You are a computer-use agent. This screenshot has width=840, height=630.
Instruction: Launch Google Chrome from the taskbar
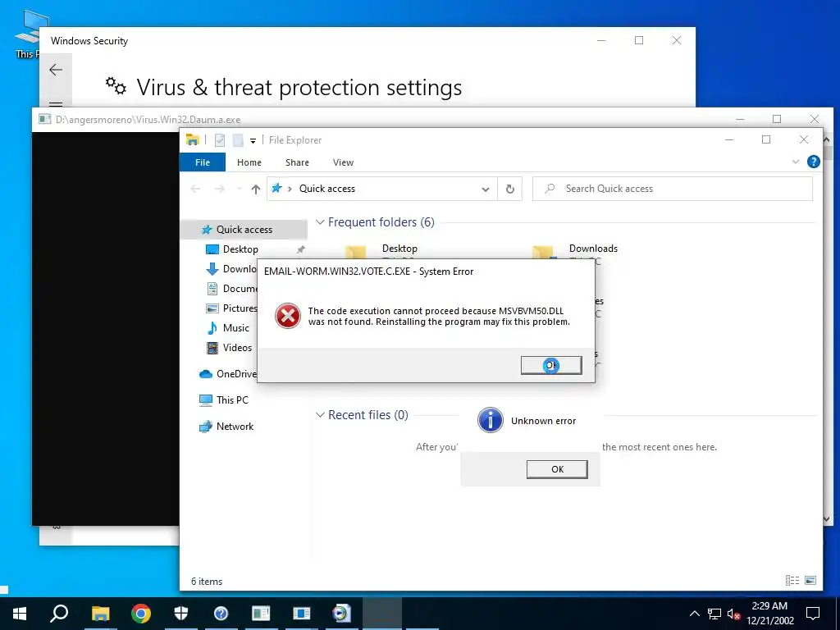tap(141, 614)
